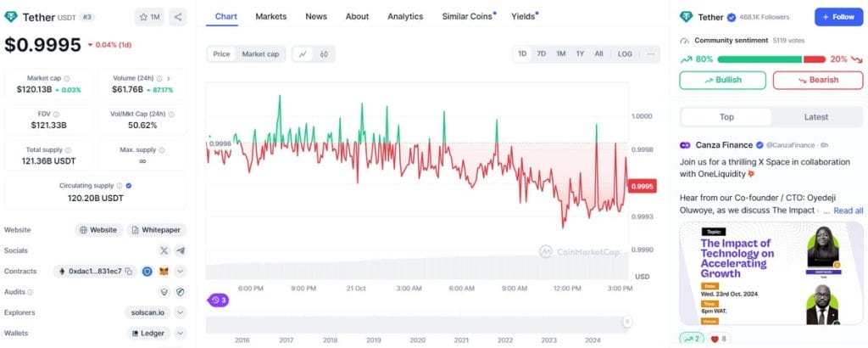The width and height of the screenshot is (868, 348).
Task: Switch community feed to Top
Action: (726, 117)
